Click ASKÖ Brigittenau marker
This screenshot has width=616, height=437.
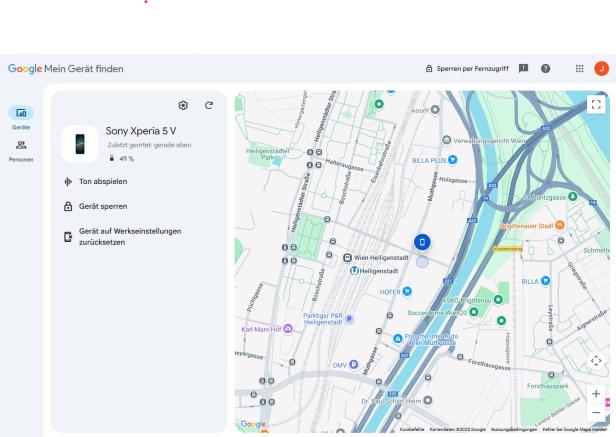coord(498,299)
